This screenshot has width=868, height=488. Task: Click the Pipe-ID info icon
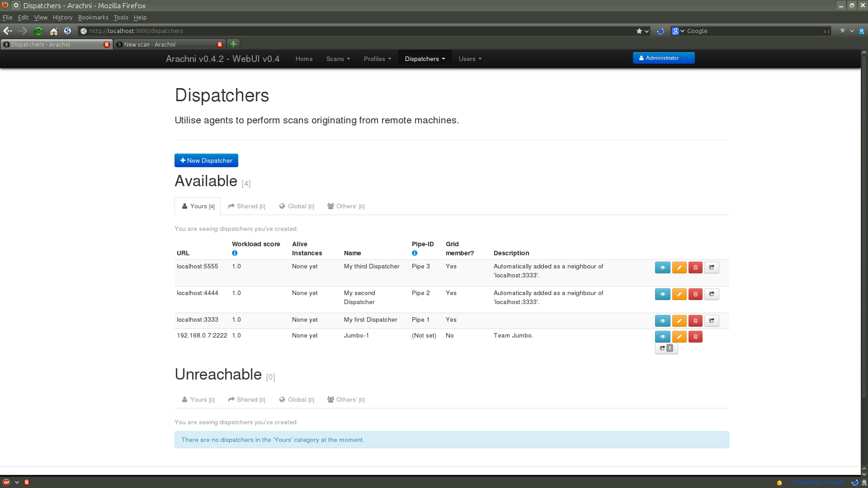point(415,253)
